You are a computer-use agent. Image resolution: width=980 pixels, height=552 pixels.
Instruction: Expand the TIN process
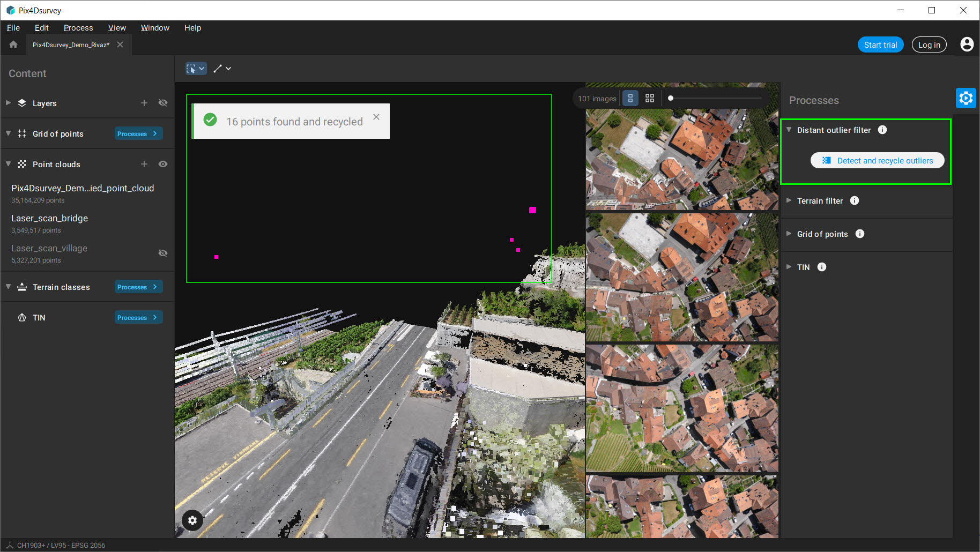point(789,267)
